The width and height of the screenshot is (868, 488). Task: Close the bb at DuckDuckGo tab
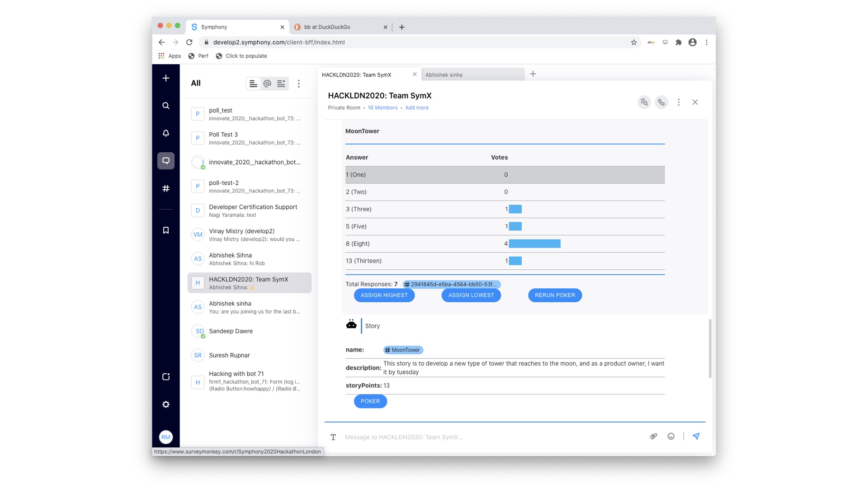click(385, 27)
